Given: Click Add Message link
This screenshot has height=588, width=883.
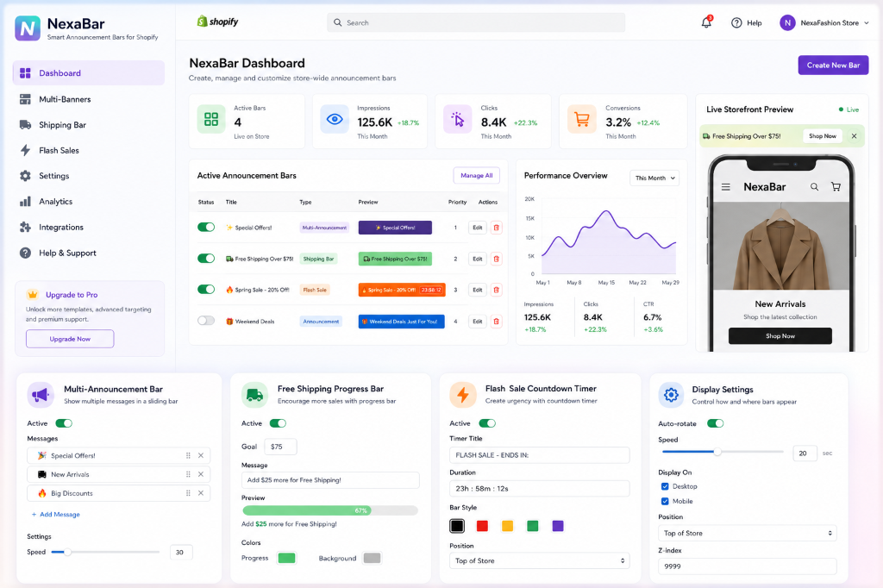Looking at the screenshot, I should click(56, 515).
